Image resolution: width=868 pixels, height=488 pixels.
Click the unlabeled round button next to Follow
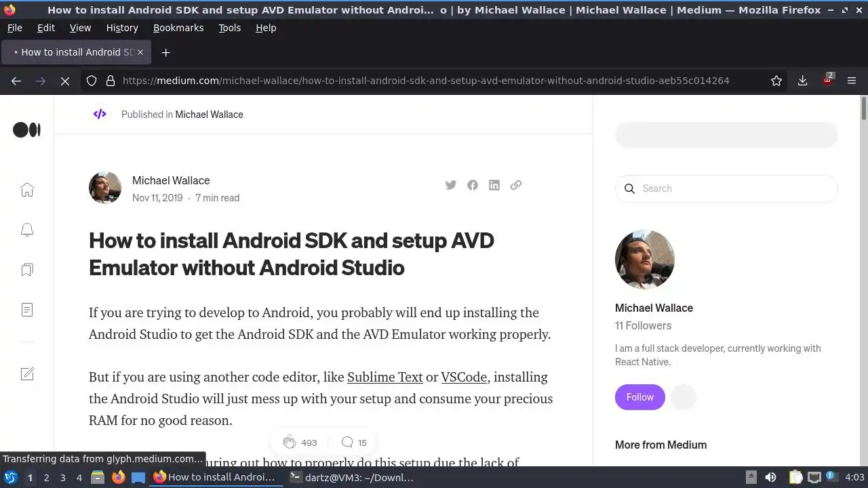click(684, 397)
